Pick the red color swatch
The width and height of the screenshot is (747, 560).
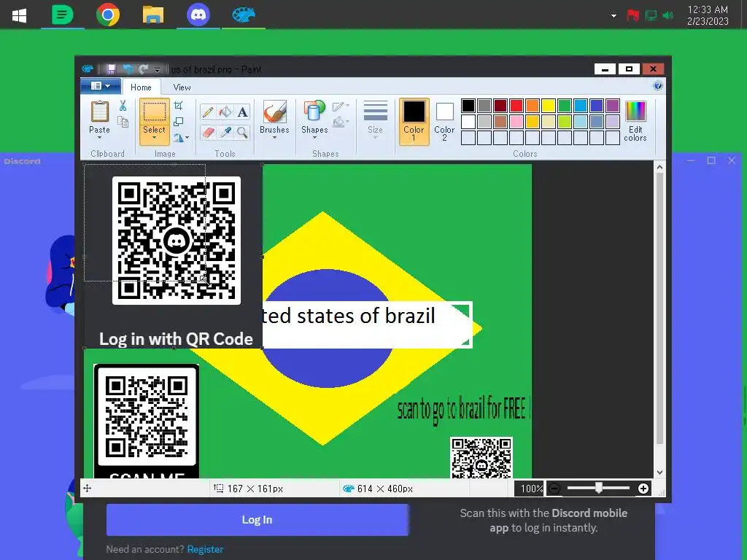516,106
